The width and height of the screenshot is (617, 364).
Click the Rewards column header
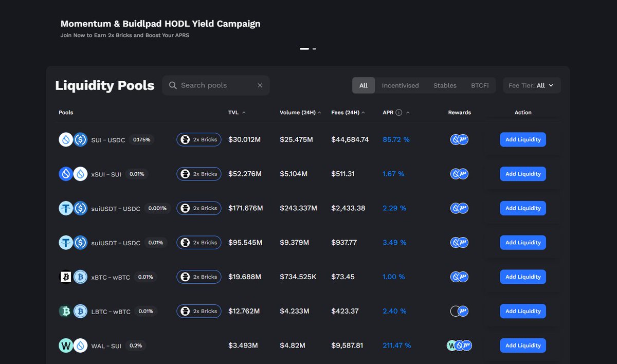tap(460, 113)
